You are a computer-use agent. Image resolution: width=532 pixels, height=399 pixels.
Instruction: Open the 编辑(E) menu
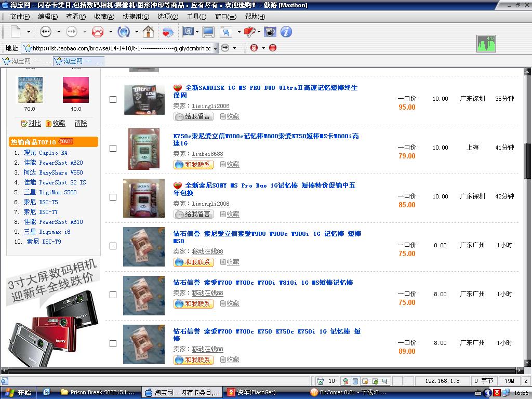coord(48,17)
